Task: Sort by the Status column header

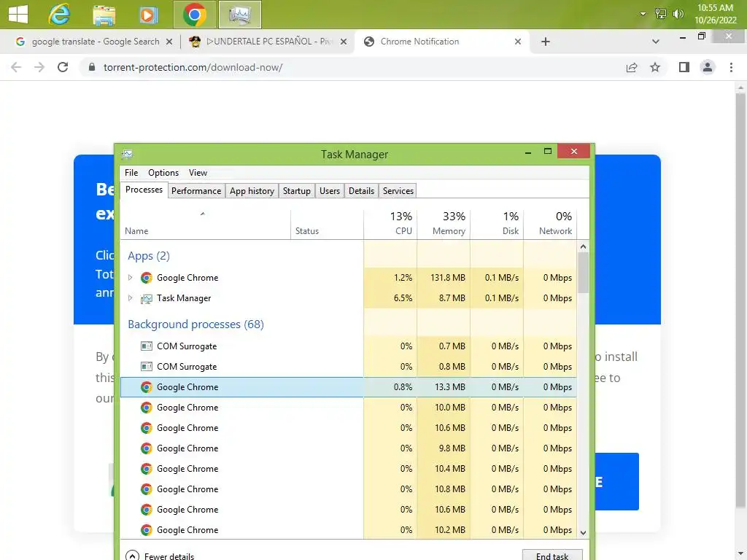Action: [x=327, y=225]
